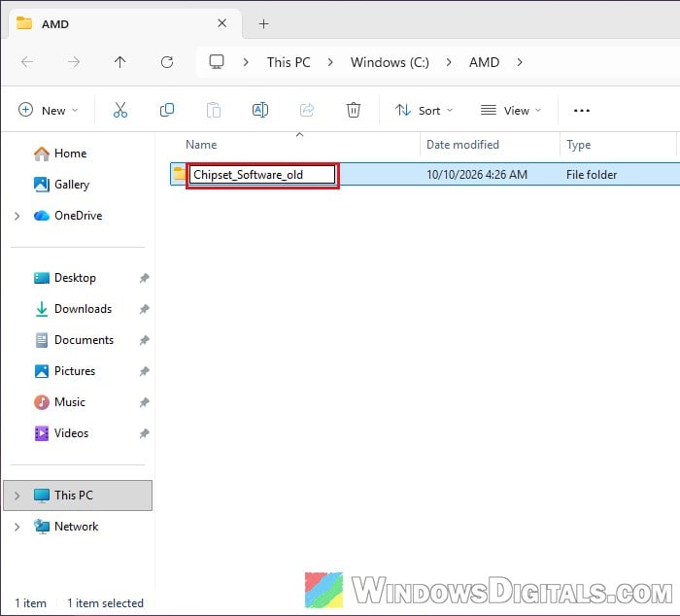This screenshot has width=680, height=616.
Task: Click the Copy icon in toolbar
Action: [x=167, y=110]
